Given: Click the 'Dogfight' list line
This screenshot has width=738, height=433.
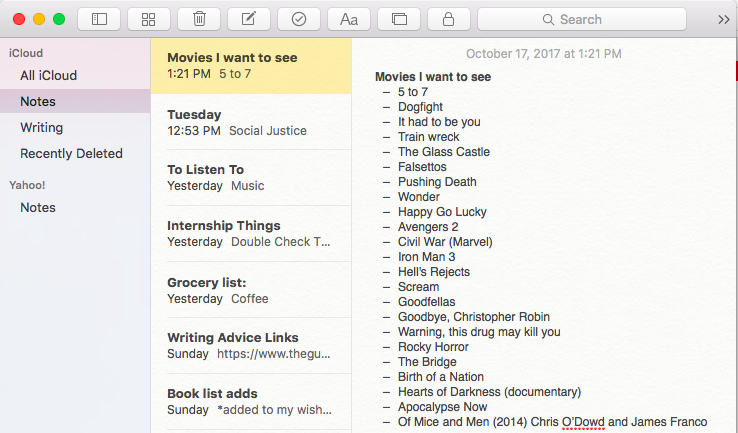Looking at the screenshot, I should pos(420,107).
